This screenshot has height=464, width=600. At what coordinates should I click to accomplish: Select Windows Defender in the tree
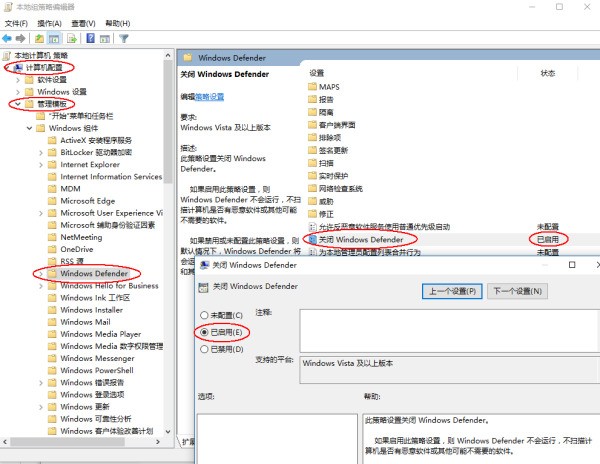click(x=94, y=274)
